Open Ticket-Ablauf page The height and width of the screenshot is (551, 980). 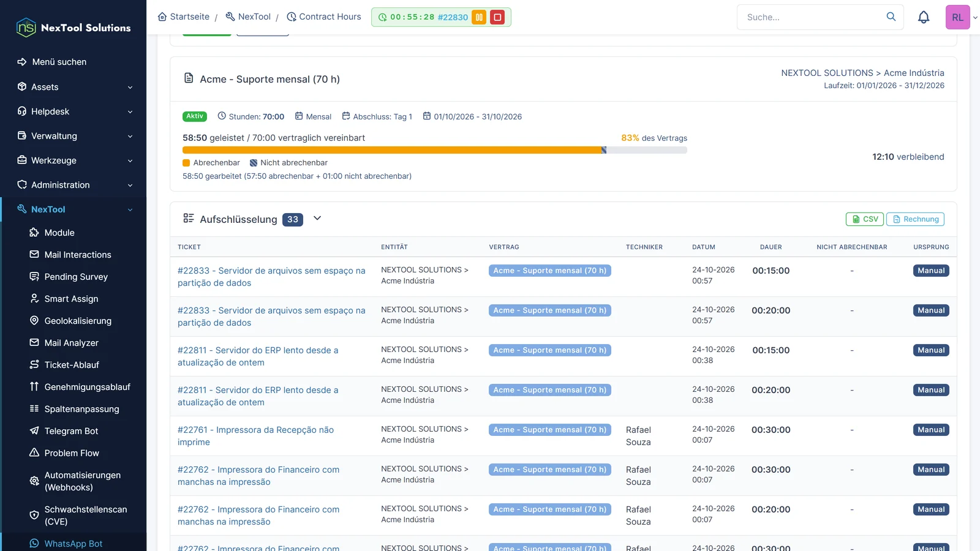click(72, 365)
